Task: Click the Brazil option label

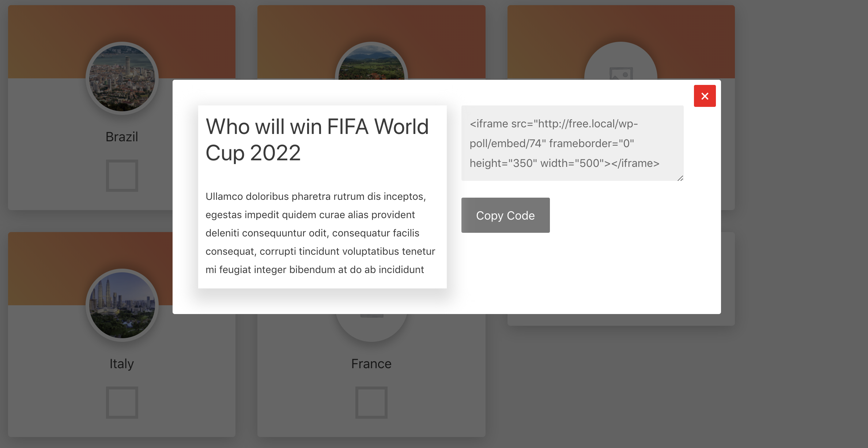Action: click(x=122, y=137)
